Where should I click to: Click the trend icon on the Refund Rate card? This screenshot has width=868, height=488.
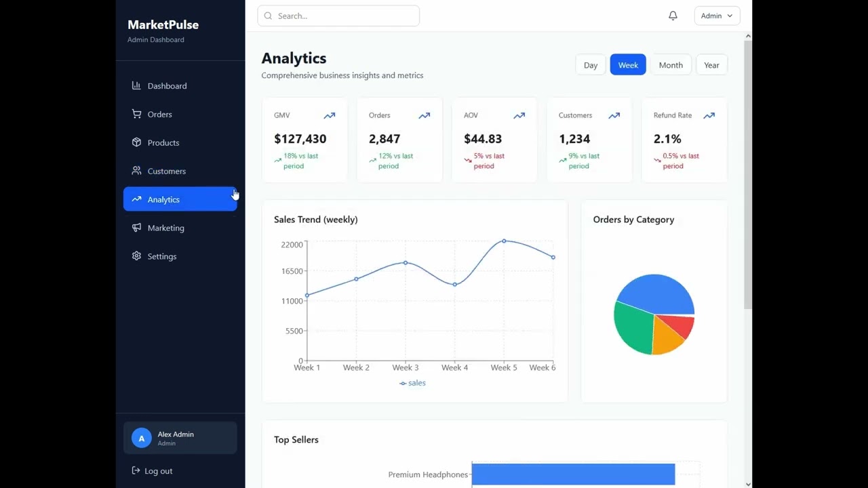point(709,116)
